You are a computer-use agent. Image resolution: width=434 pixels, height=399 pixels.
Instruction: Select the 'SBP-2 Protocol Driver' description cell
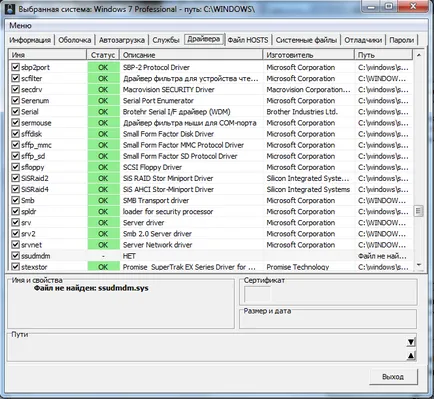pos(156,67)
